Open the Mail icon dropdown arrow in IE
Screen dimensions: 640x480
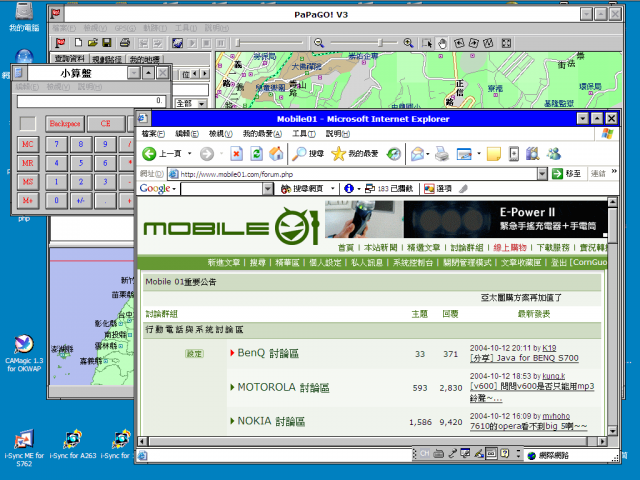428,154
